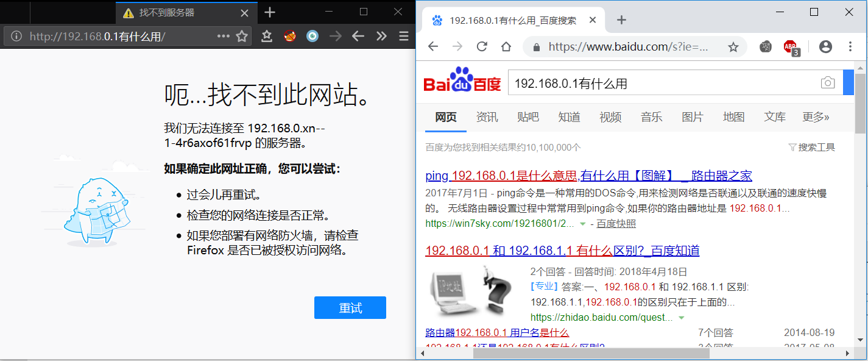868x361 pixels.
Task: Open the Adblock Plus extension icon
Action: 791,47
